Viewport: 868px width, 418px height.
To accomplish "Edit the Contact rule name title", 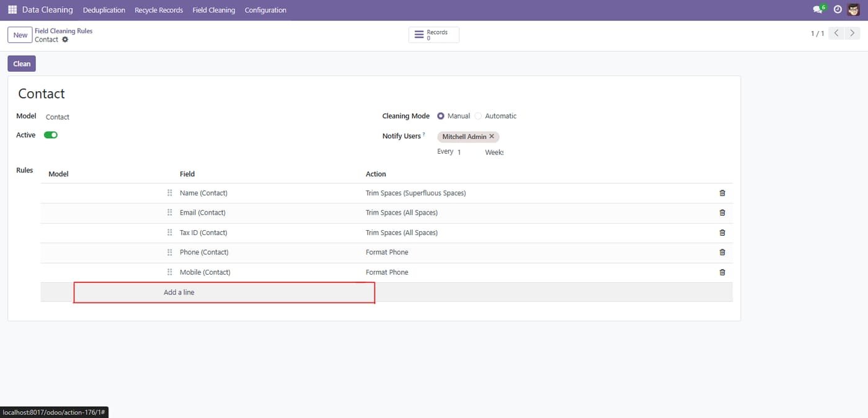I will (x=42, y=94).
